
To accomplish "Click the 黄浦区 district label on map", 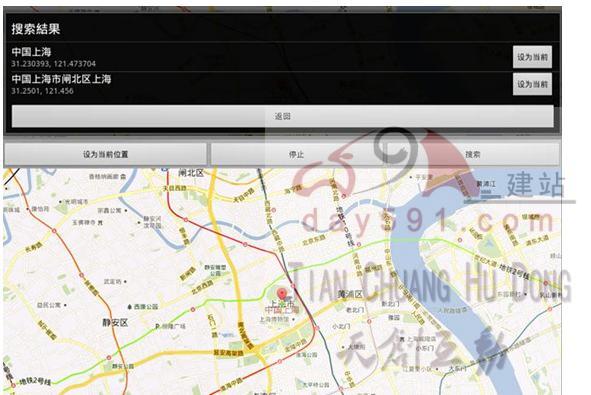I will point(350,294).
